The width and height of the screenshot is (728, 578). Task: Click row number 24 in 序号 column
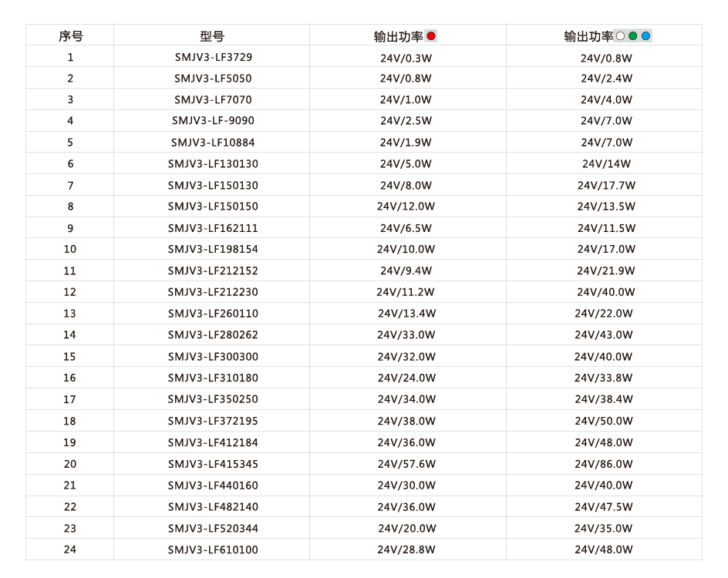70,549
